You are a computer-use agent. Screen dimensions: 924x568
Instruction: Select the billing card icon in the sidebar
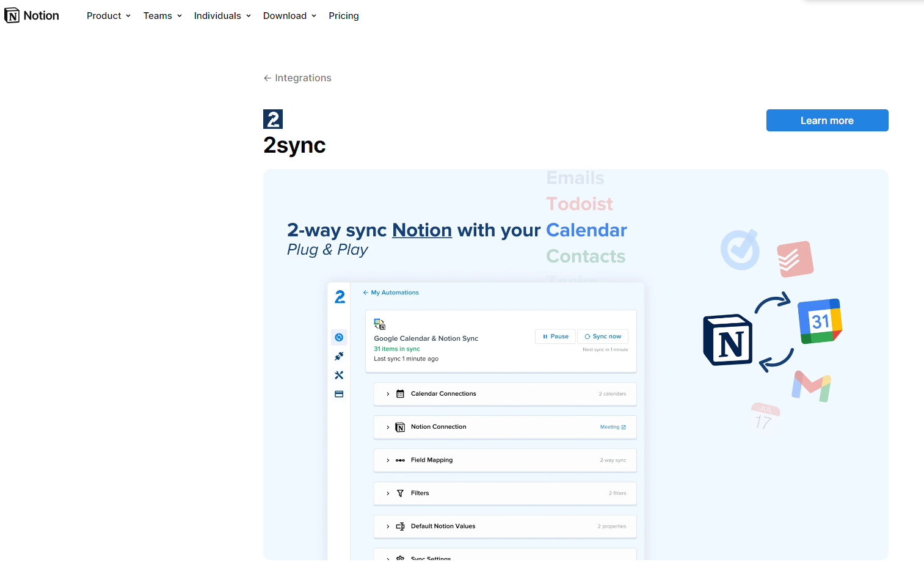pos(339,394)
